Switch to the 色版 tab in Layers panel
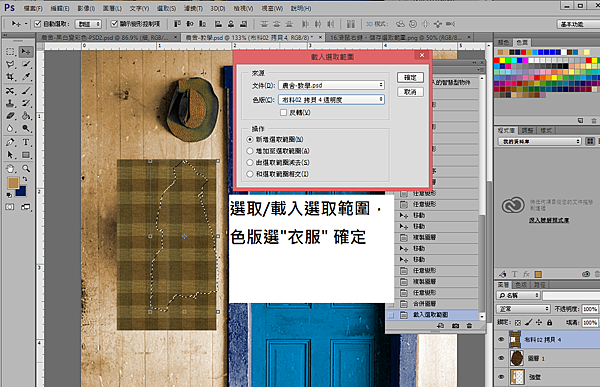Image resolution: width=600 pixels, height=387 pixels. click(521, 285)
